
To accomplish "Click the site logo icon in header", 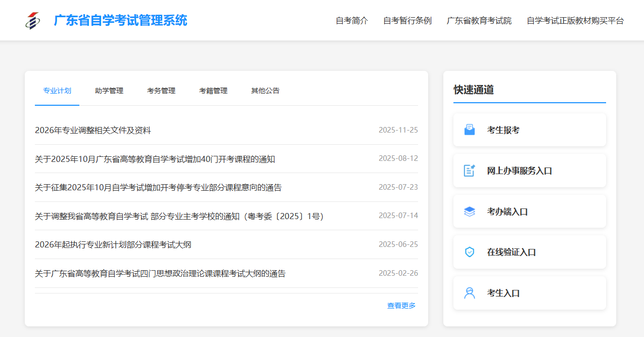I will [33, 21].
